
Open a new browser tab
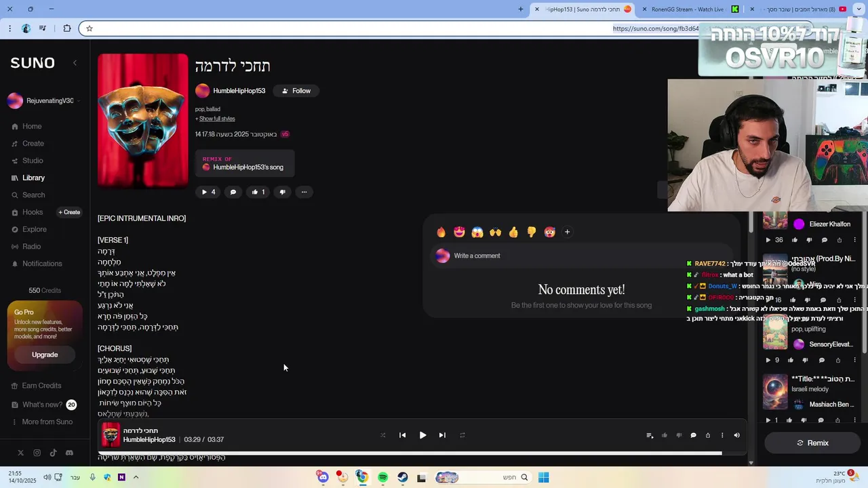coord(521,9)
